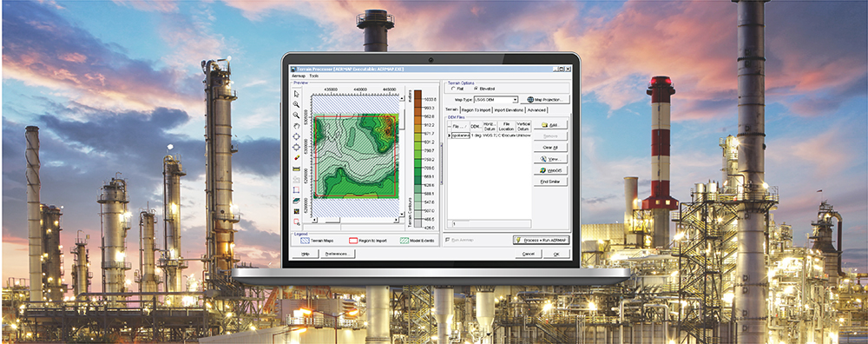868x344 pixels.
Task: Activate the pan hand tool
Action: click(296, 126)
